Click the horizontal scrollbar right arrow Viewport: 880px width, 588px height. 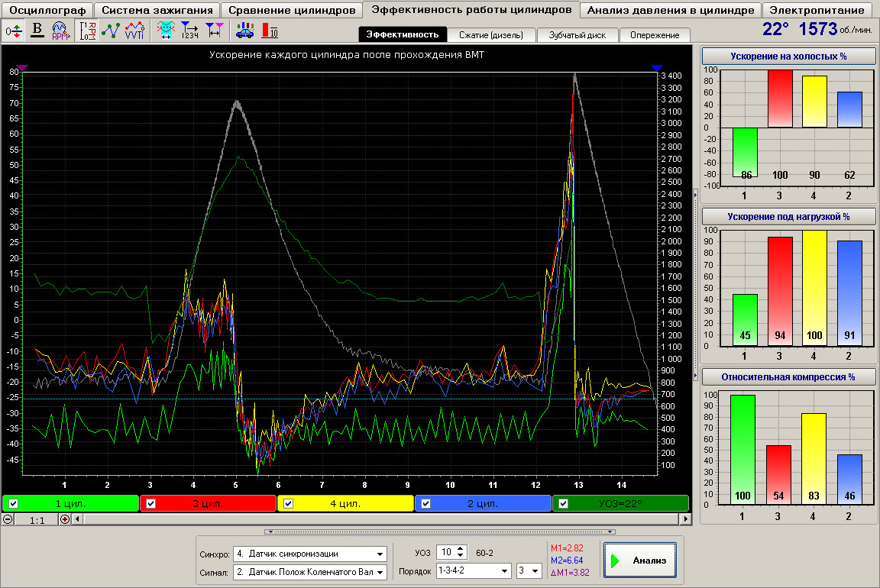685,519
